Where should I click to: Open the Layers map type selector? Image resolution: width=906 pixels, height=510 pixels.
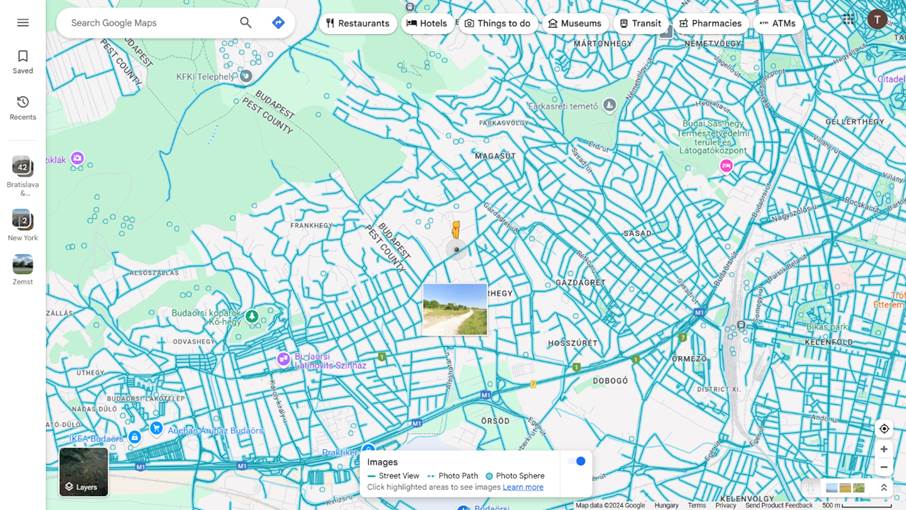pos(83,472)
